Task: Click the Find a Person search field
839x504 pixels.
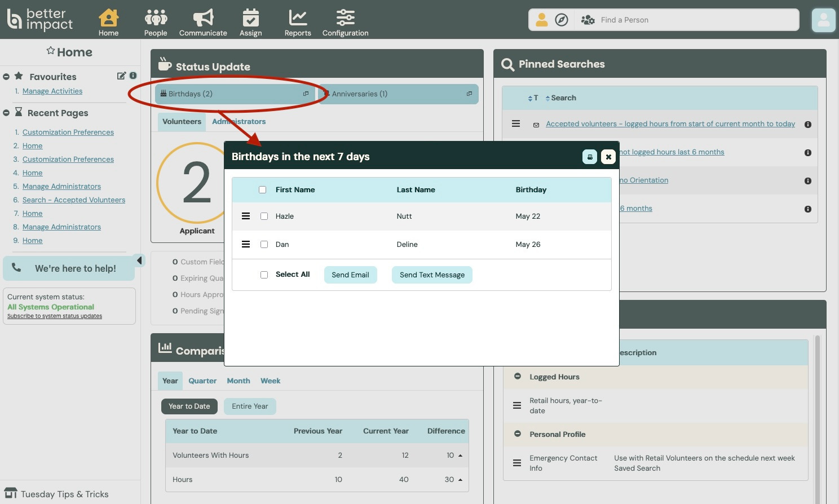Action: pos(697,20)
